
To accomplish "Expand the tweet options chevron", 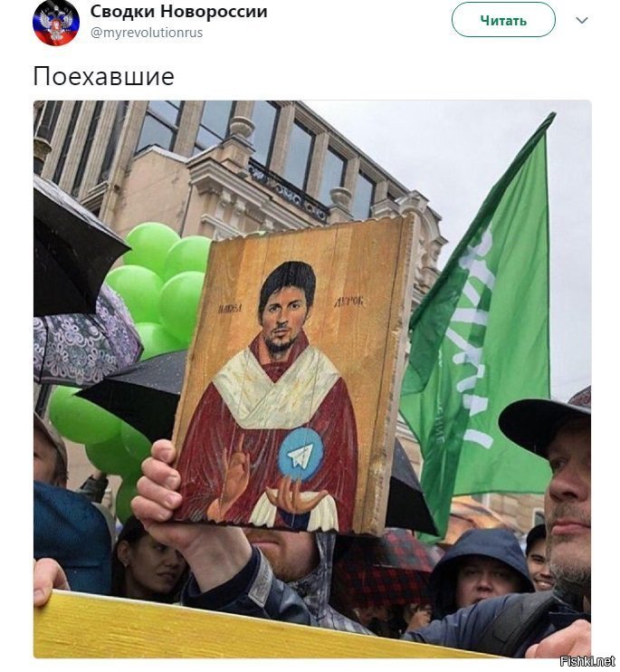I will tap(582, 20).
